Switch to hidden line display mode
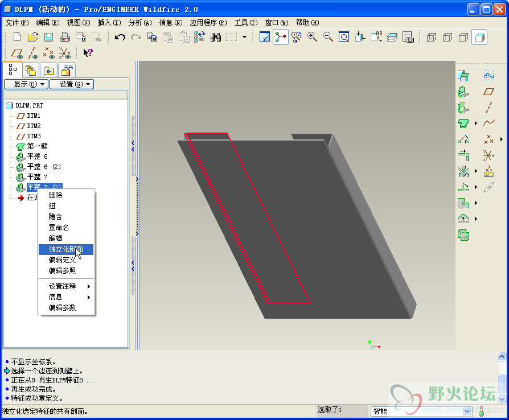Viewport: 509px width, 420px height. pos(448,38)
